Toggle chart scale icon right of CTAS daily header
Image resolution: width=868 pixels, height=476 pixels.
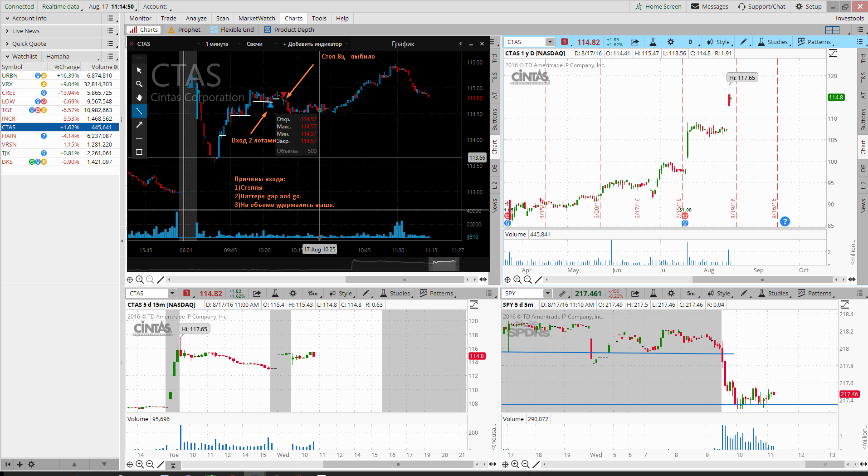pos(833,53)
